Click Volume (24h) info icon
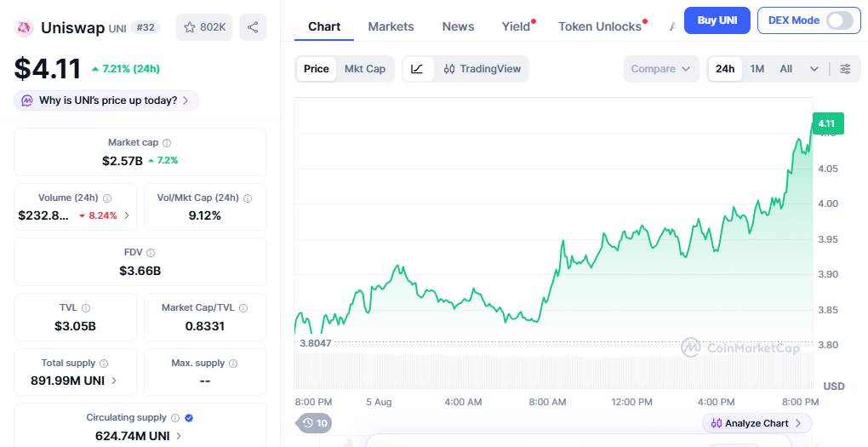868x447 pixels. [107, 198]
